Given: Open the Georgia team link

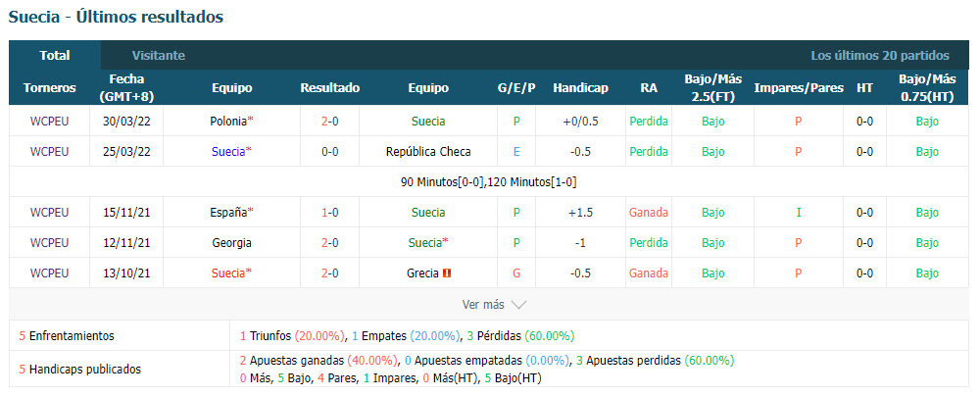Looking at the screenshot, I should (232, 242).
